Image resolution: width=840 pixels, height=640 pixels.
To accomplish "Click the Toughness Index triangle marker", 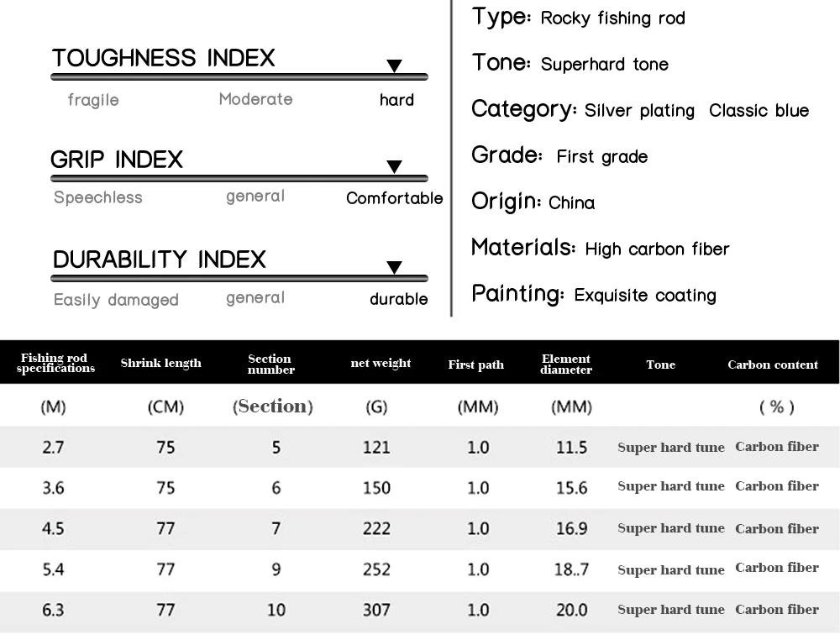I will coord(394,66).
